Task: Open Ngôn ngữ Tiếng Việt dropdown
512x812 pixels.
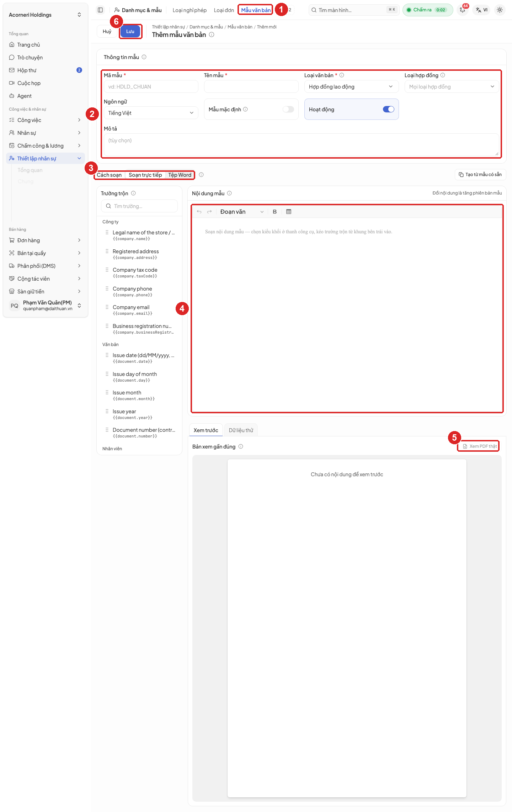Action: (x=151, y=113)
